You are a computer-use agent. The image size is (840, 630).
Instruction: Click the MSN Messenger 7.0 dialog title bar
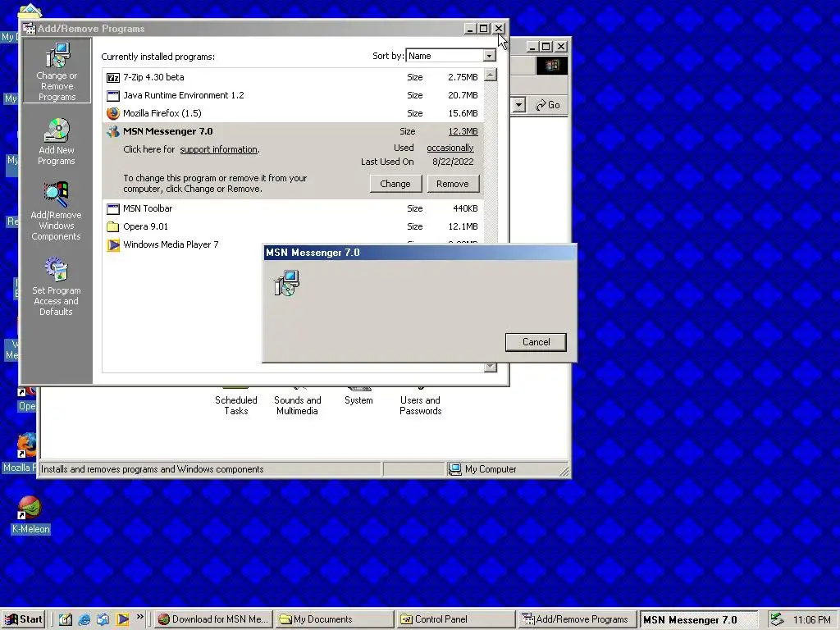click(x=419, y=253)
